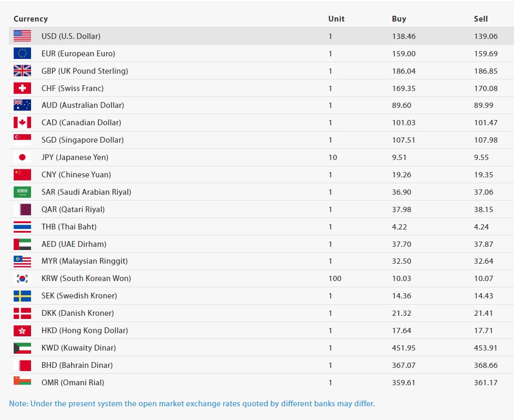Click the Swedish flag icon

(22, 296)
